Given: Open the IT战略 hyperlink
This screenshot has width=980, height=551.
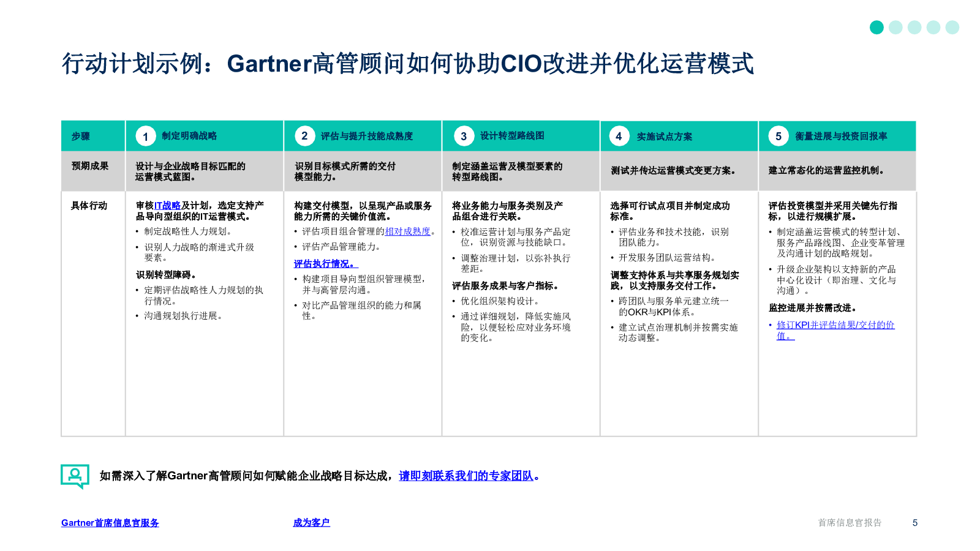Looking at the screenshot, I should (167, 206).
